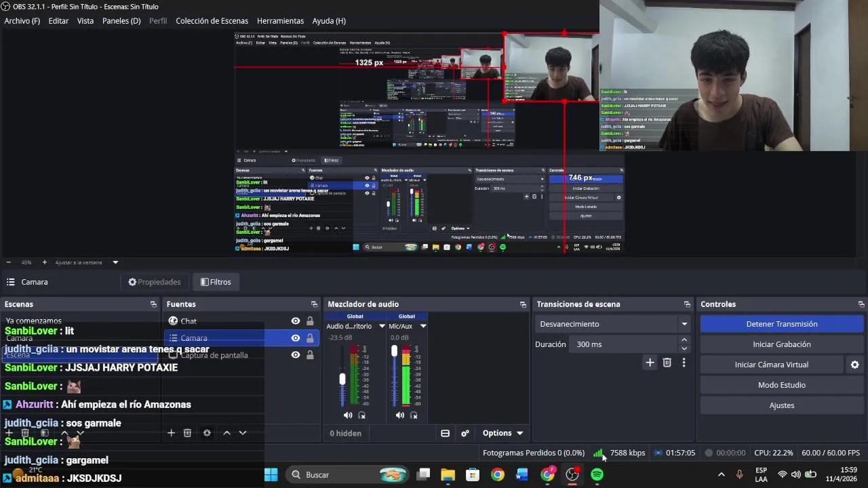Viewport: 868px width, 488px height.
Task: Switch audio mixer layout icon
Action: 446,434
